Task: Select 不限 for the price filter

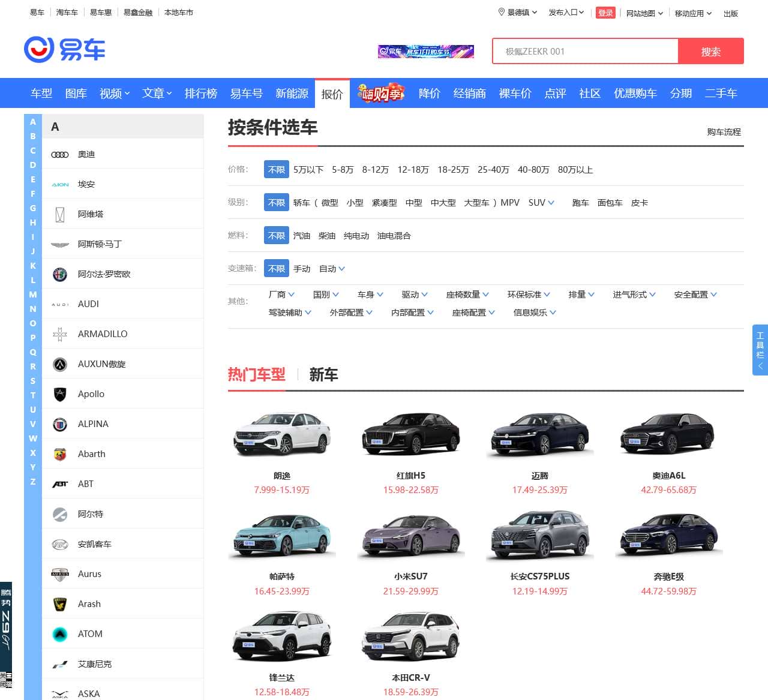Action: point(277,170)
